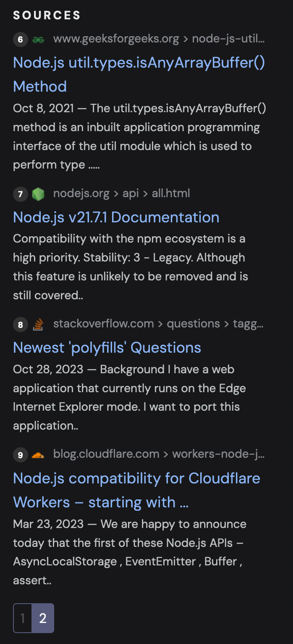Image resolution: width=293 pixels, height=644 pixels.
Task: Go to sources page 1
Action: click(x=23, y=618)
